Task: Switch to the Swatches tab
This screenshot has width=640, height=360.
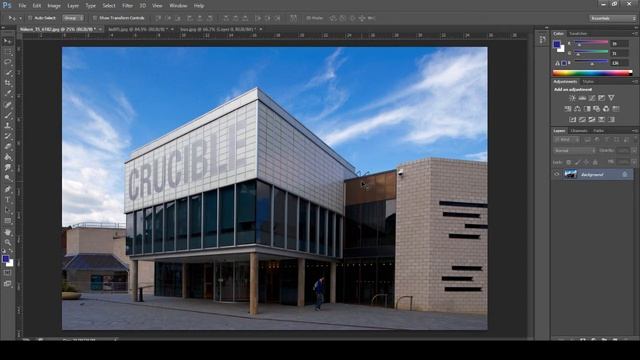Action: coord(578,34)
